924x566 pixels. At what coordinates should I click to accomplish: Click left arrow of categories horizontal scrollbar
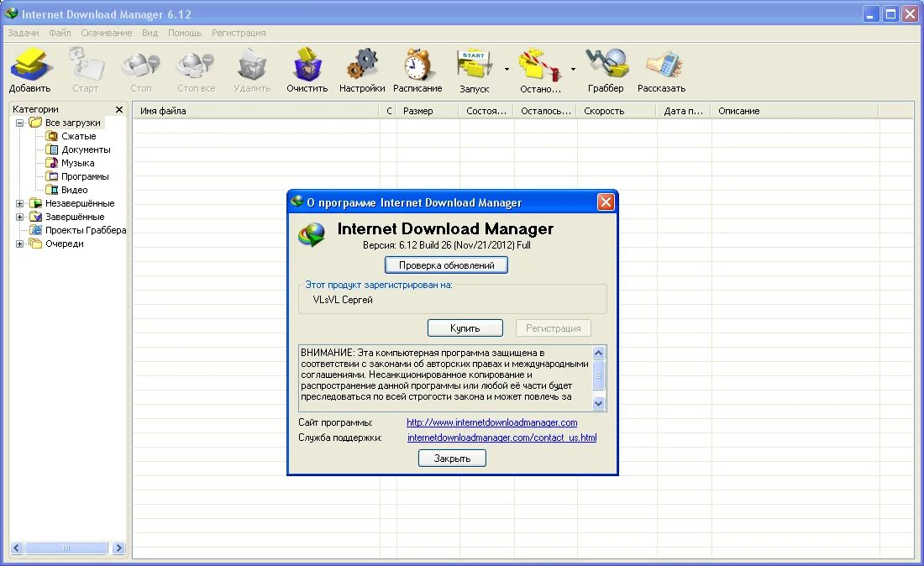coord(17,548)
